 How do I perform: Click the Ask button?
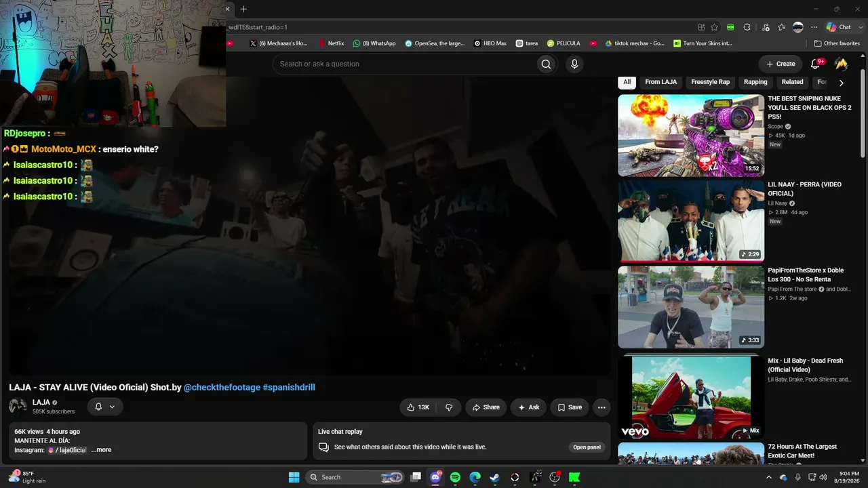coord(528,407)
